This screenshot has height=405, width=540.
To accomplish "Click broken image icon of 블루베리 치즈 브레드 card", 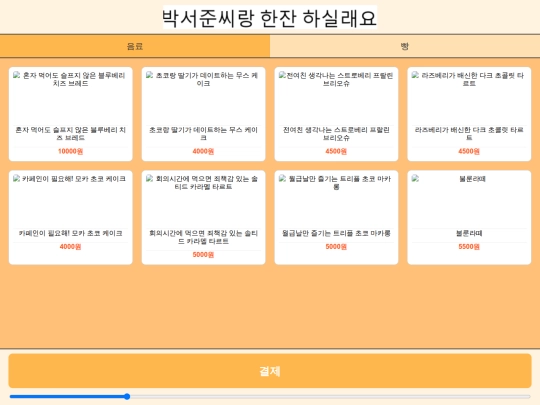I will point(17,75).
